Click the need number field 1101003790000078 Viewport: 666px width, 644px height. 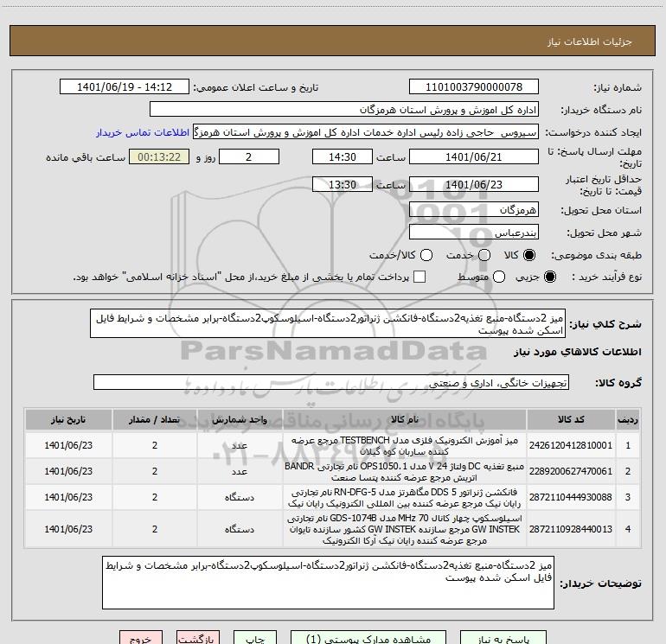pyautogui.click(x=474, y=86)
